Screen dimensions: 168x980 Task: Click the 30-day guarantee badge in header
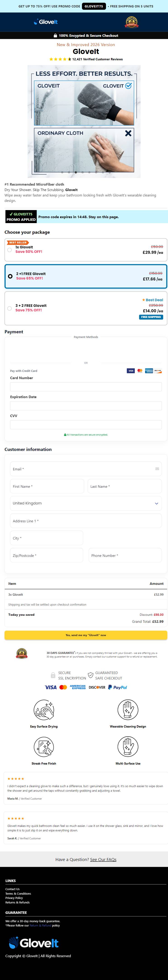pyautogui.click(x=132, y=22)
